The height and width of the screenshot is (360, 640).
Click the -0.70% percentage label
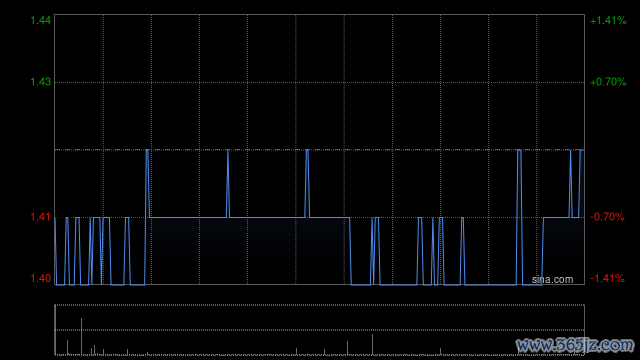click(x=607, y=217)
